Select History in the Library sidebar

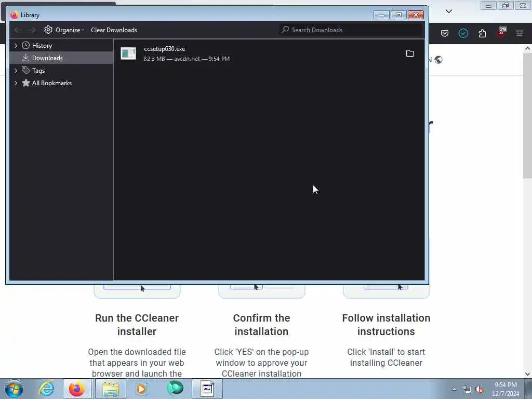pos(42,46)
